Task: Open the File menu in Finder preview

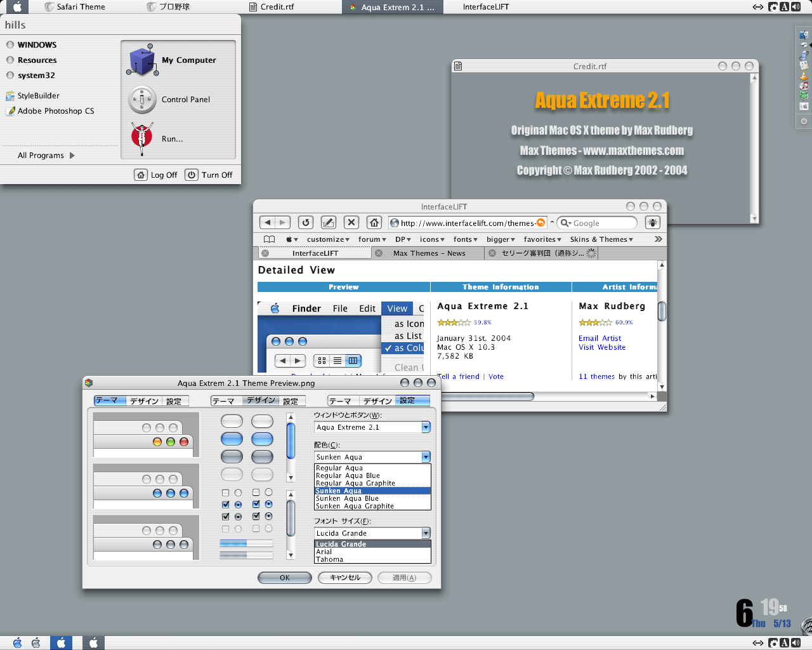Action: coord(340,308)
